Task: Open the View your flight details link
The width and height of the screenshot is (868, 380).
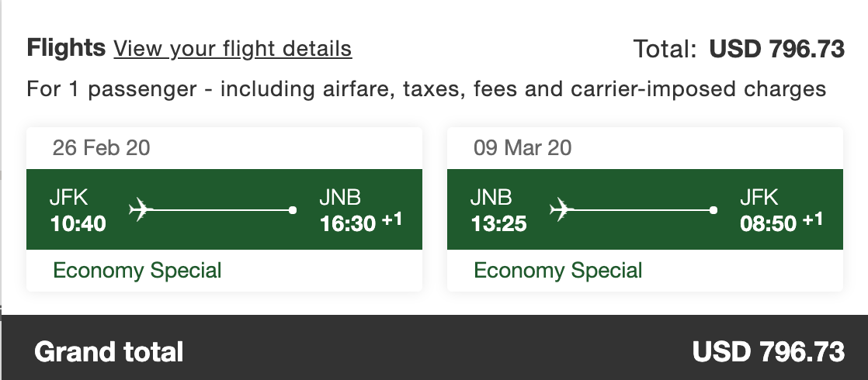Action: tap(232, 49)
